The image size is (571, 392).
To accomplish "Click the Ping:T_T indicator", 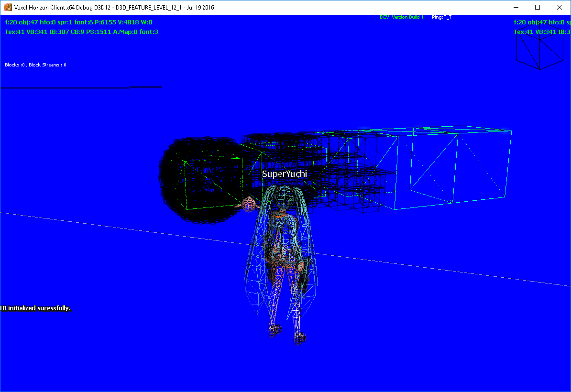I will (x=441, y=17).
